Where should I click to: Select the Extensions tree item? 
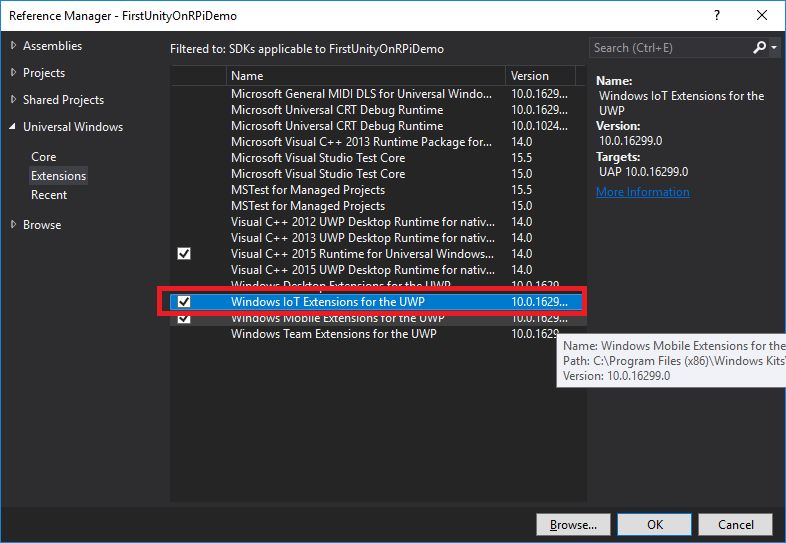tap(58, 176)
